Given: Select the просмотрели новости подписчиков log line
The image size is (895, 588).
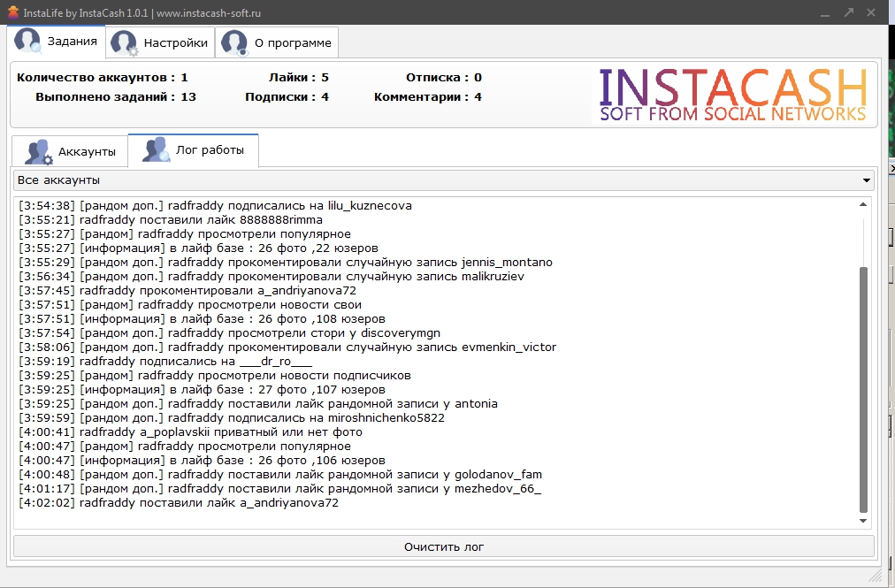Looking at the screenshot, I should click(215, 376).
